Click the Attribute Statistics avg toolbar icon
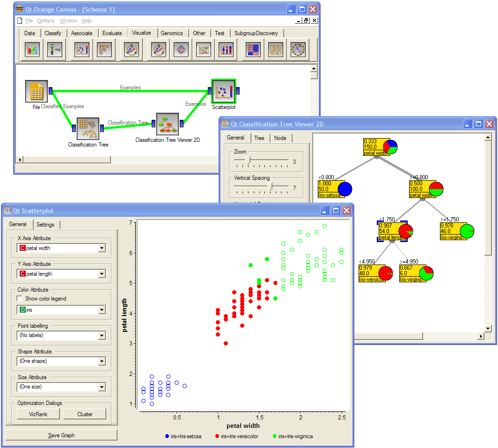 [55, 49]
